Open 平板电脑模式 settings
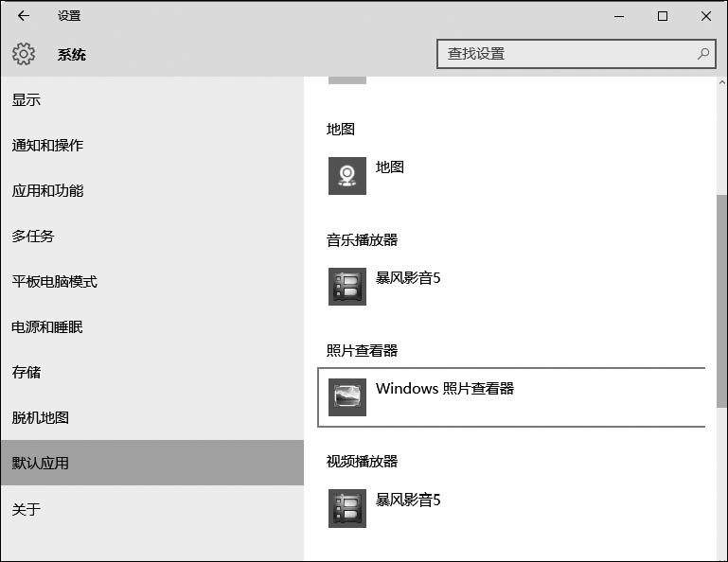728x562 pixels. 152,282
